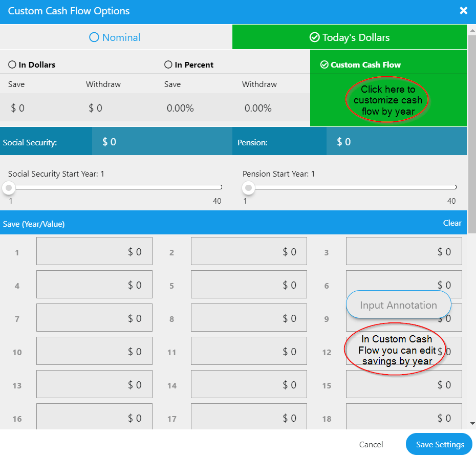Close the Custom Cash Flow Options dialog
This screenshot has width=476, height=456.
pos(463,11)
